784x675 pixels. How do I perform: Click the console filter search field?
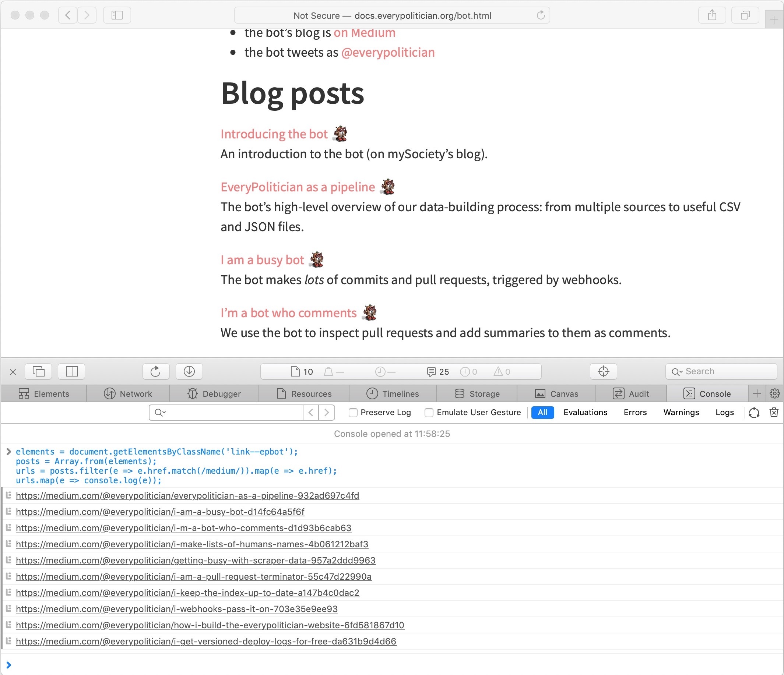226,412
